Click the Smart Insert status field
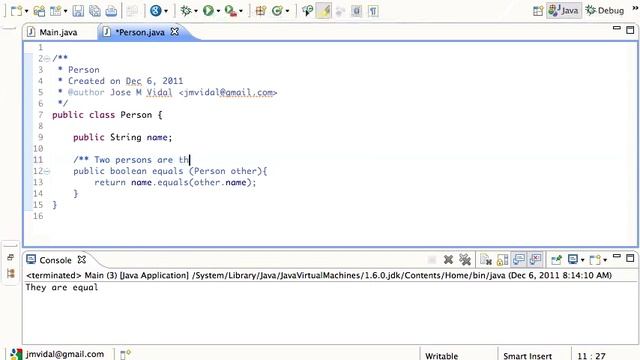The width and height of the screenshot is (640, 360). tap(527, 356)
